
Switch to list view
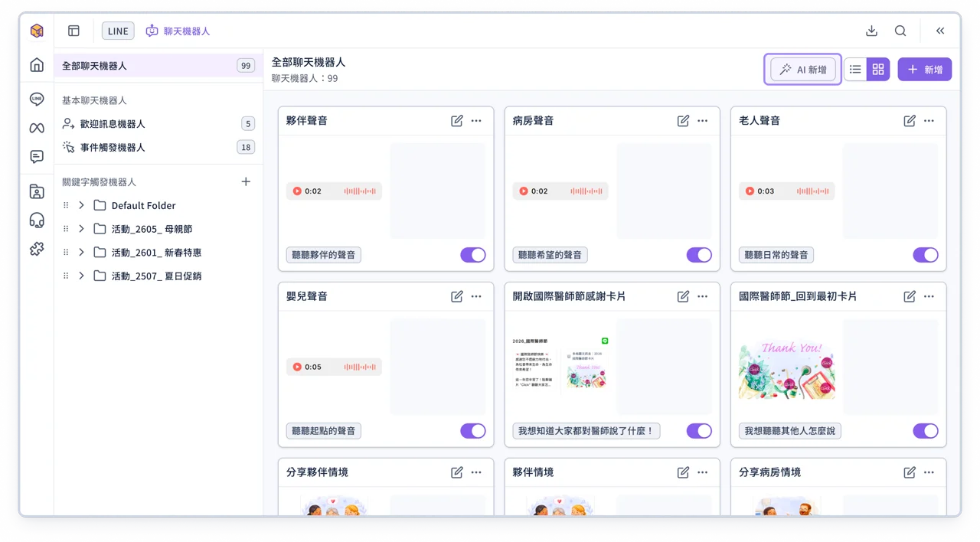(855, 70)
